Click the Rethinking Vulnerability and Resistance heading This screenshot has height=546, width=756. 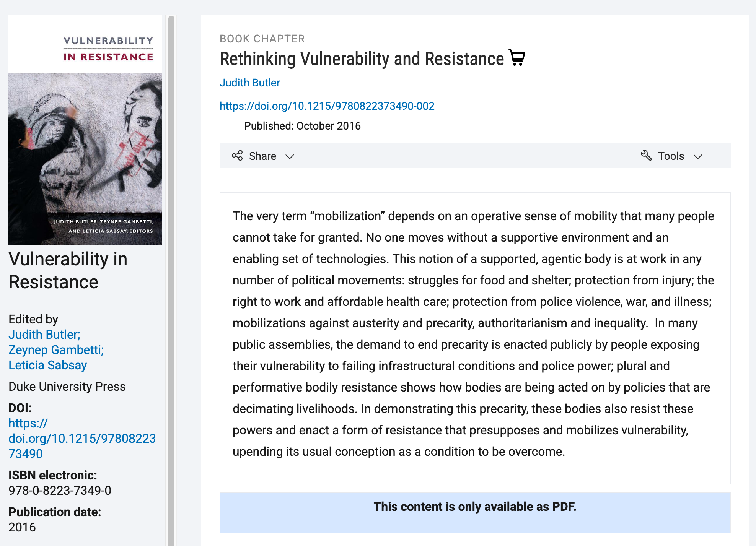coord(362,59)
